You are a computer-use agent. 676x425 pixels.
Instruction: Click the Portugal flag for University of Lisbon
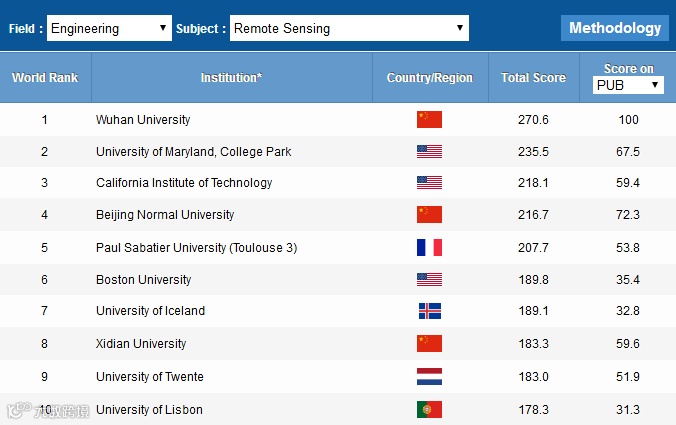pos(429,409)
